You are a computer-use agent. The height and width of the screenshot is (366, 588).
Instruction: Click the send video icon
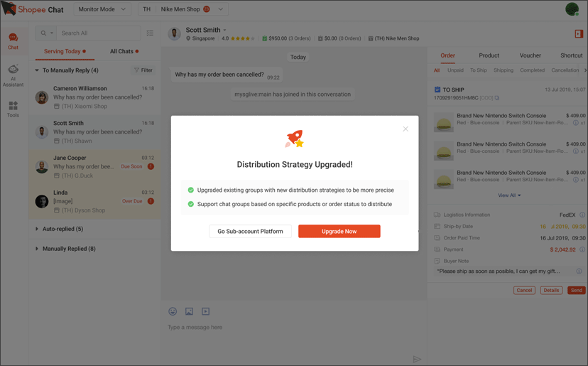point(205,311)
